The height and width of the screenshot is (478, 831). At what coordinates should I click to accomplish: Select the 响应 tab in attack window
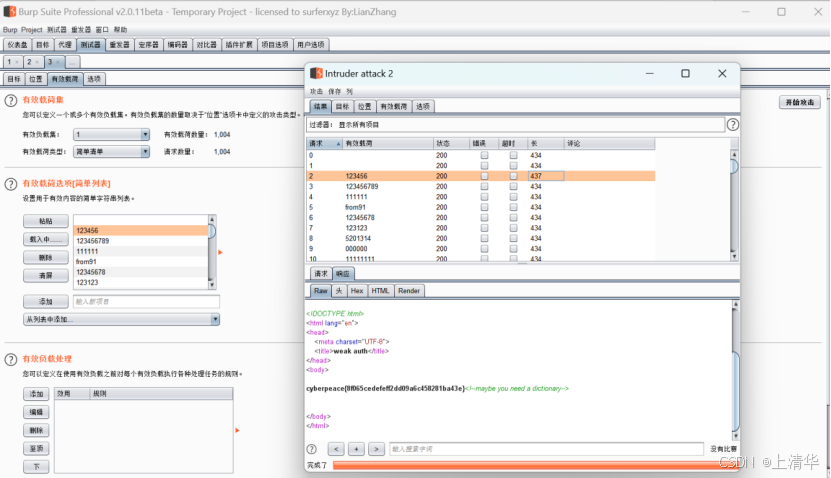(343, 274)
